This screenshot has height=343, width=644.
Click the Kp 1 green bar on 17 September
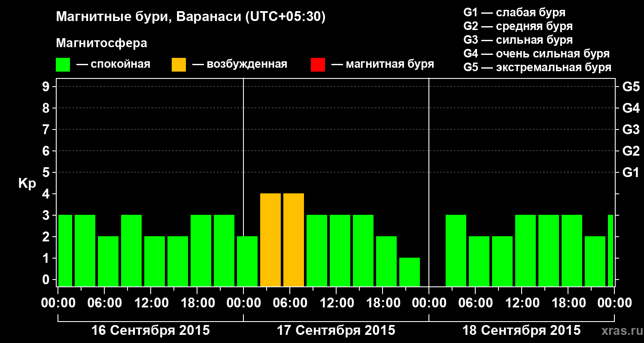tap(410, 272)
